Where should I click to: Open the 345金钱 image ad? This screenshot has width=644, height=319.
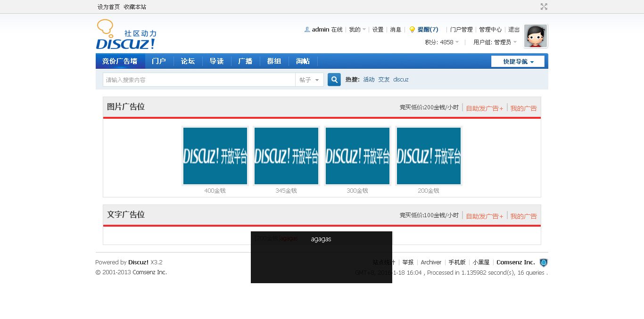[x=286, y=156]
